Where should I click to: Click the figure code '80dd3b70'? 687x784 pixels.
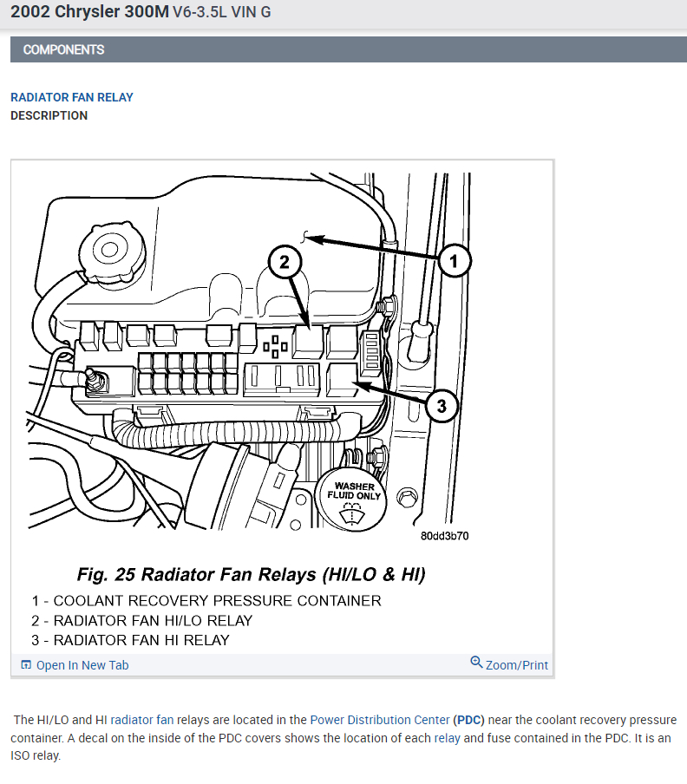pyautogui.click(x=444, y=536)
